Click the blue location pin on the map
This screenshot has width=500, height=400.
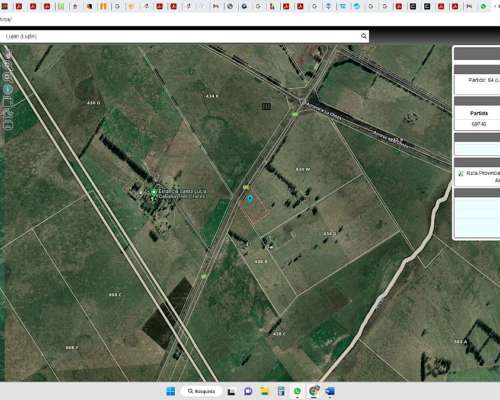[250, 199]
